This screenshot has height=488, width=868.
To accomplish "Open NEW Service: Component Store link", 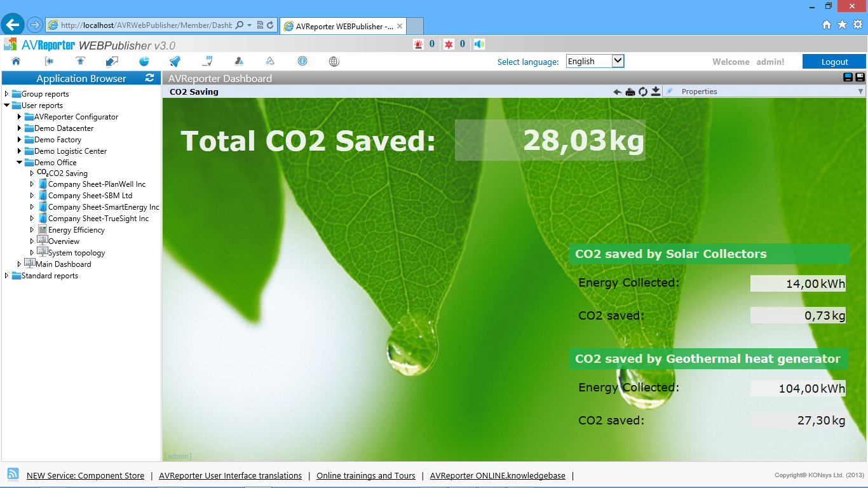I will coord(85,475).
